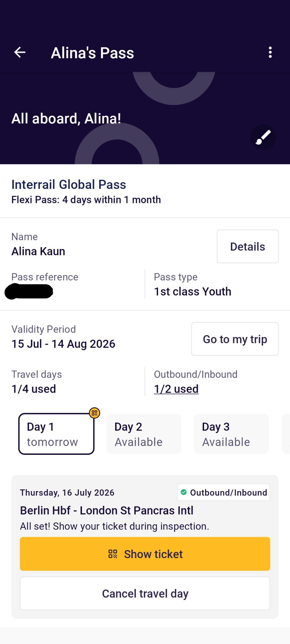Tap the green check Outbound/Inbound badge
The width and height of the screenshot is (290, 644).
point(224,492)
